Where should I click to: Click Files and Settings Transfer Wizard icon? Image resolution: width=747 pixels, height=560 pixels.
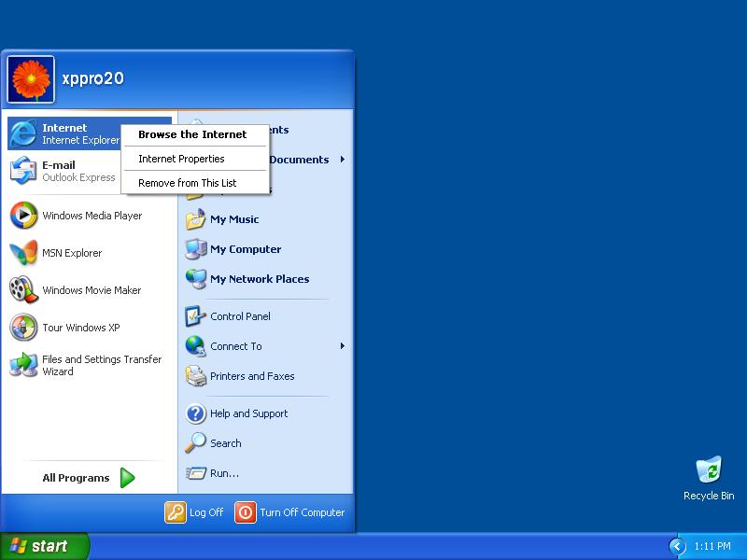coord(23,365)
